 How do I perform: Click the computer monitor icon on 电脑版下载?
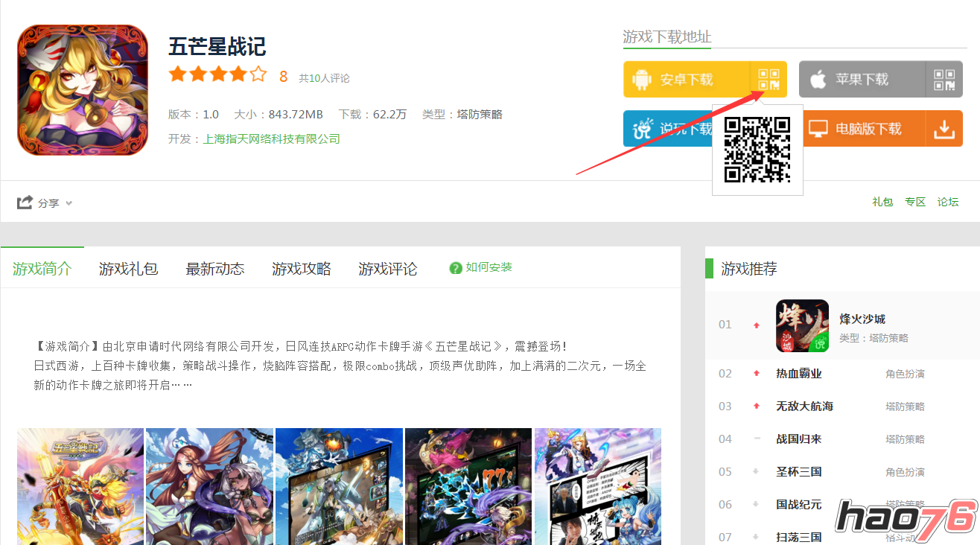[x=818, y=129]
